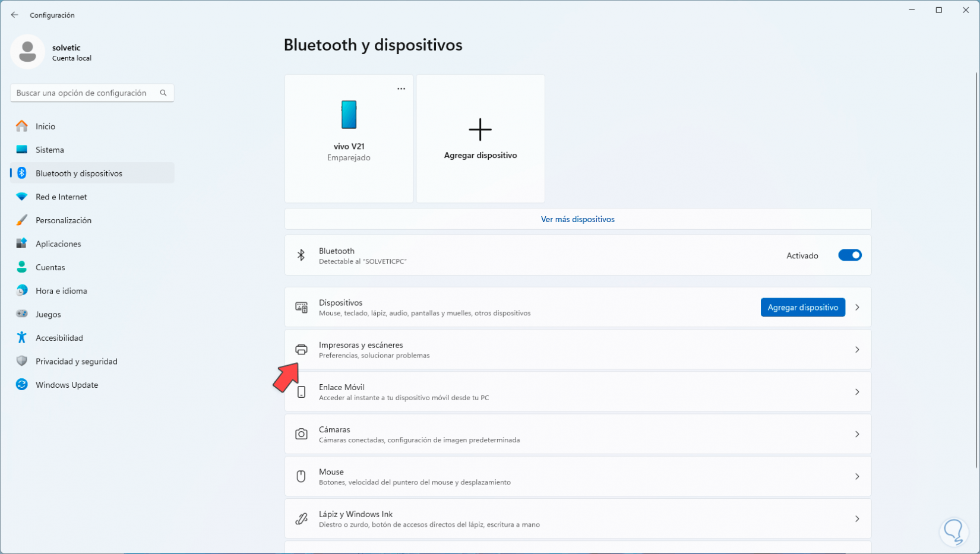Screen dimensions: 980x554
Task: Click the settings search input field
Action: [x=83, y=93]
